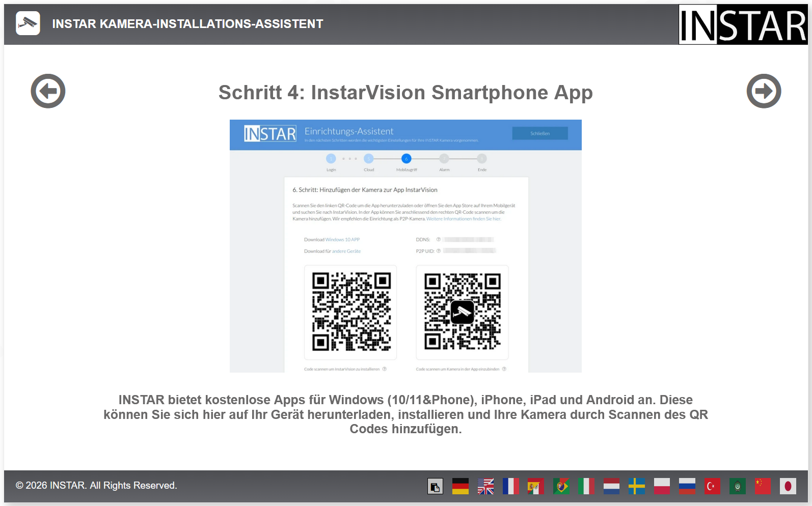Change language using the Swedish flag
Screen dimensions: 812x506
tap(637, 487)
